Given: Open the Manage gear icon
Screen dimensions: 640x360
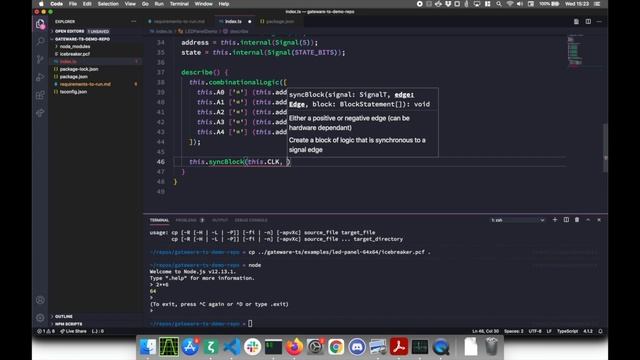Looking at the screenshot, I should pos(40,318).
